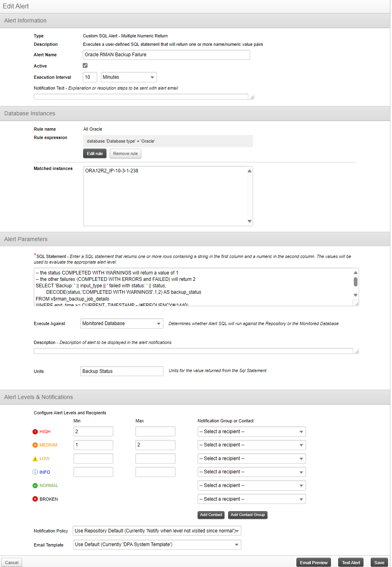Click the Units input field
The width and height of the screenshot is (392, 567).
[122, 371]
